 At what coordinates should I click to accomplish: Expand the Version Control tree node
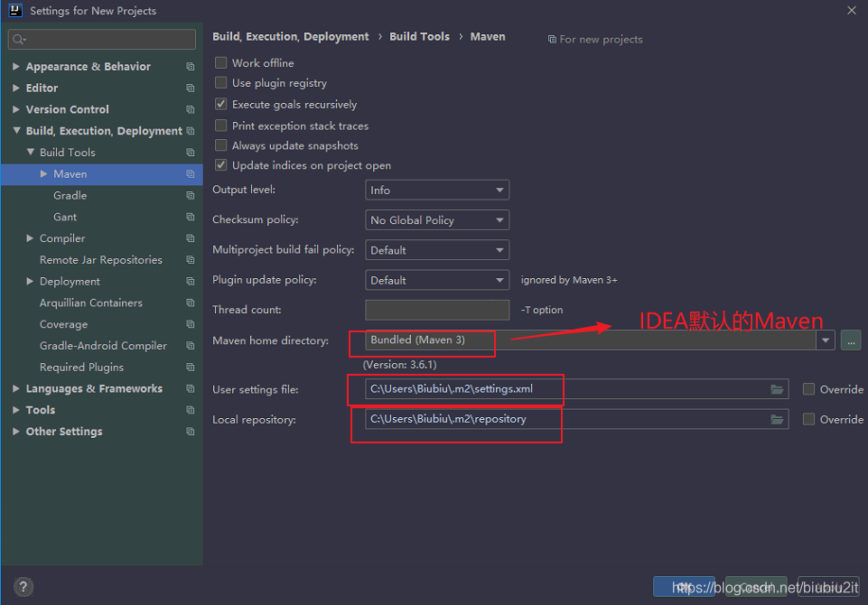16,109
